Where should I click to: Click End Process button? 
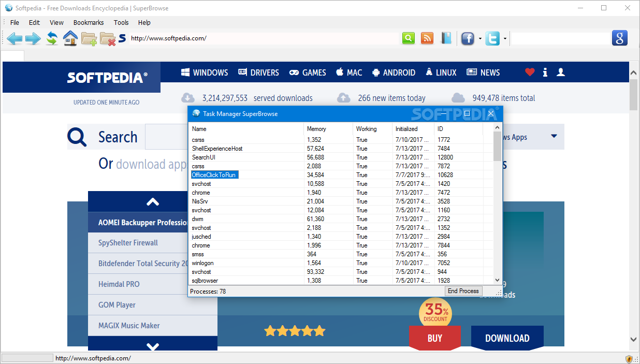coord(463,291)
